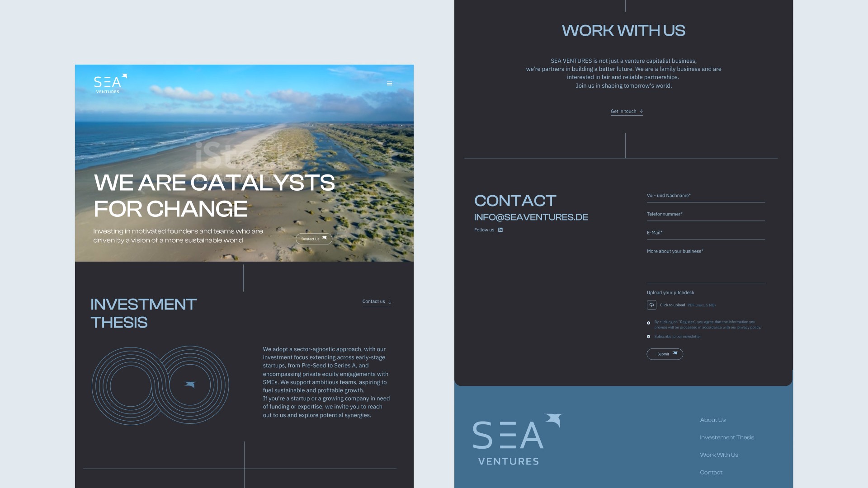
Task: Follow the 'Contact us' arrow link
Action: pos(377,302)
